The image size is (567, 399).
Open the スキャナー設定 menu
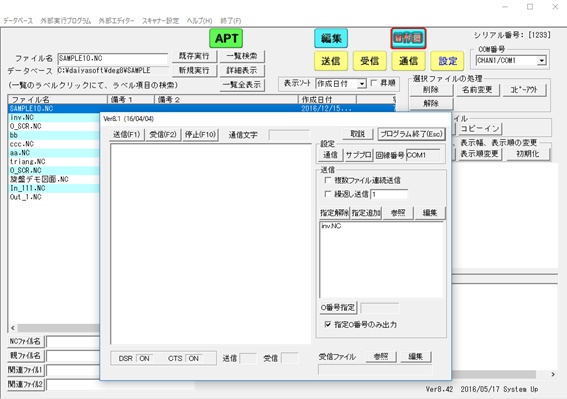coord(160,21)
